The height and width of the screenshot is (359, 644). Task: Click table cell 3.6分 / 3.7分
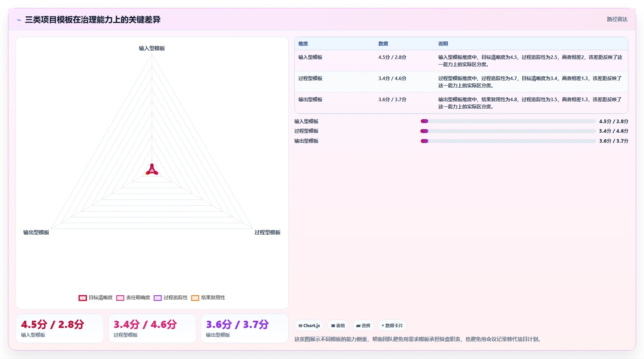tap(392, 100)
